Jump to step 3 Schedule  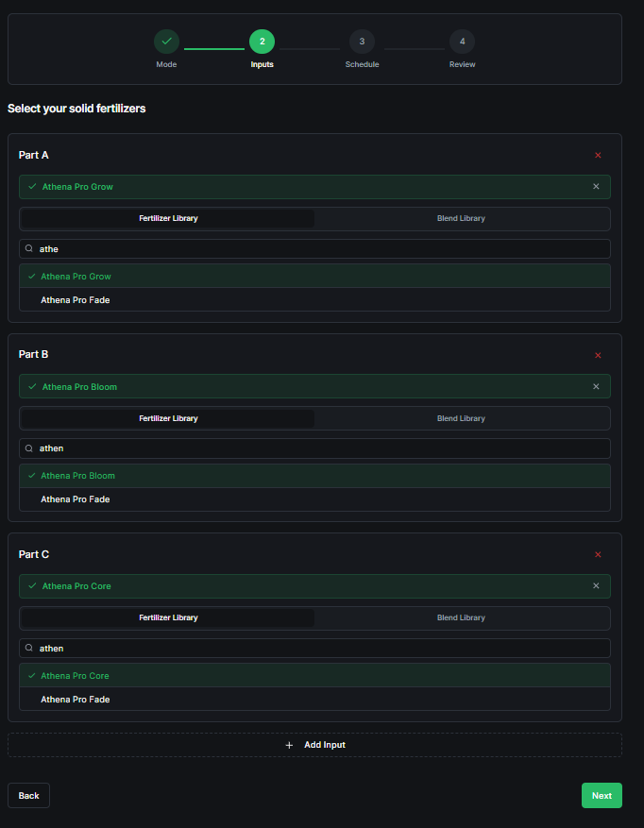point(362,42)
